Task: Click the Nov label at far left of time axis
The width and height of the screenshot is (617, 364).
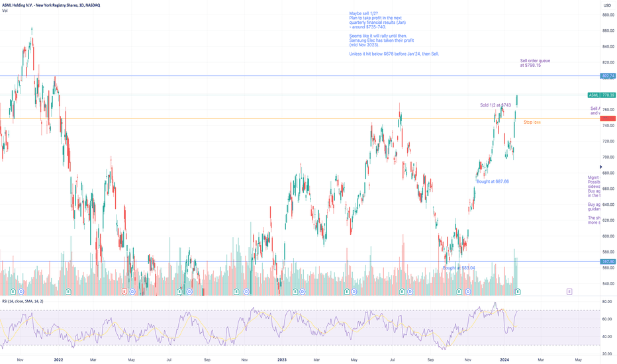Action: click(20, 359)
